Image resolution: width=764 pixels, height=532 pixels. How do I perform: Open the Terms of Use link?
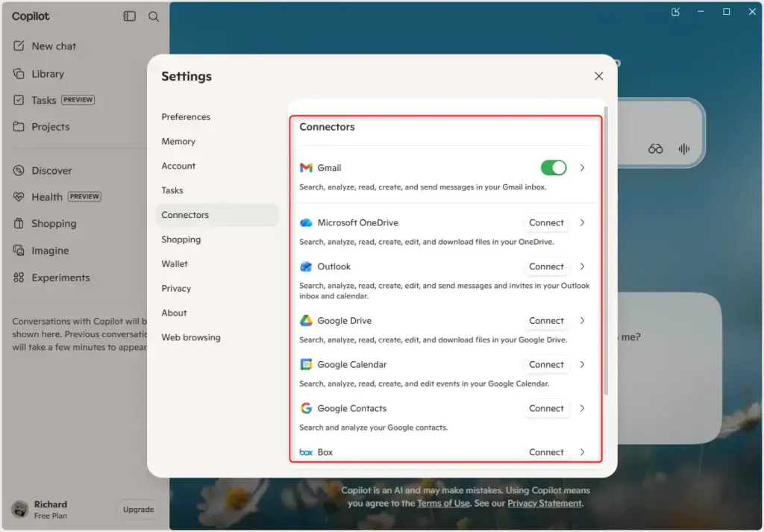(443, 503)
